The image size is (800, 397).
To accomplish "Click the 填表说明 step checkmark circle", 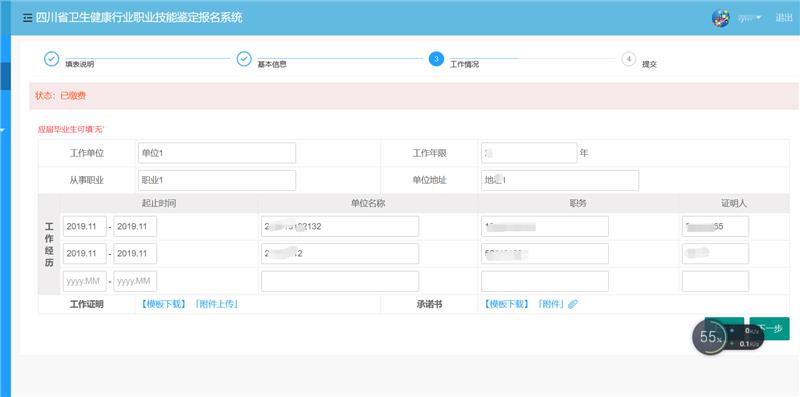I will (52, 59).
